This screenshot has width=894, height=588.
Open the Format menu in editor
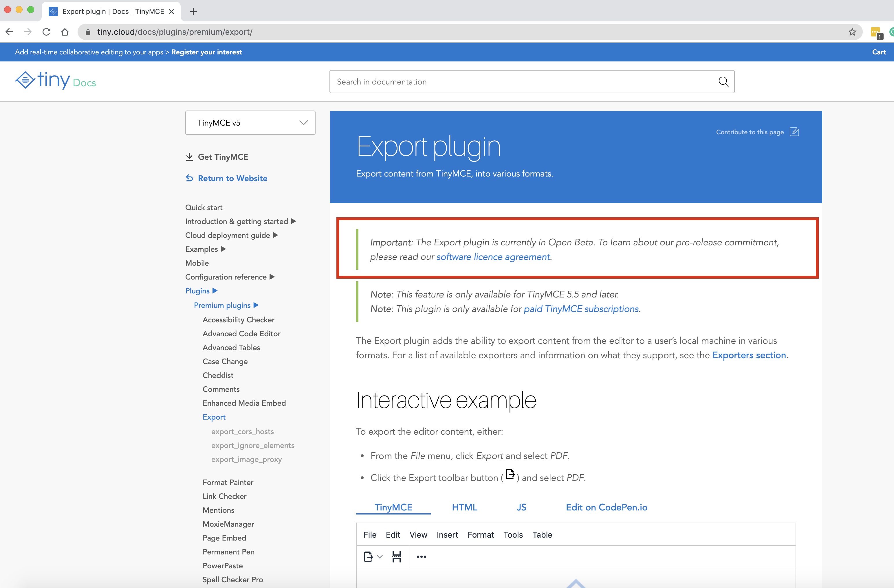click(x=480, y=535)
